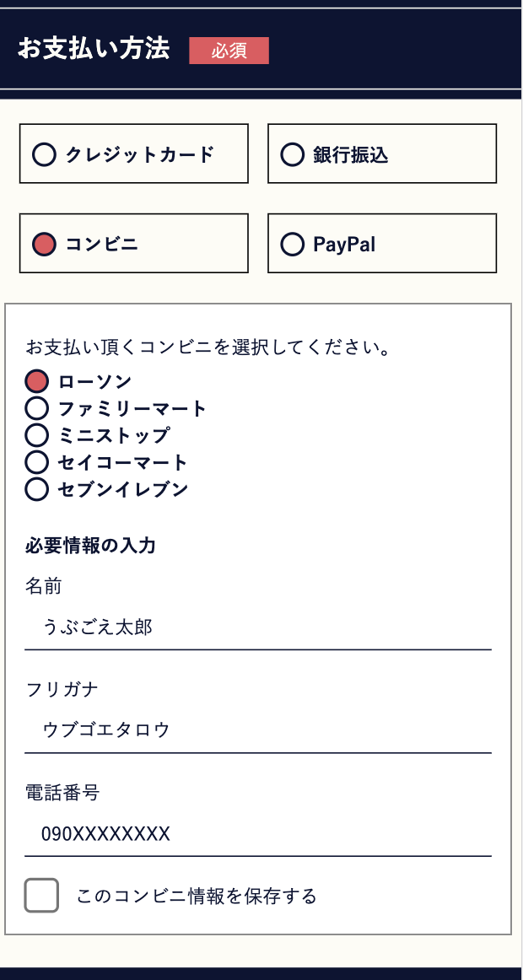Click the お支払い方法 section heading
Screen dimensions: 523x980
tap(94, 49)
